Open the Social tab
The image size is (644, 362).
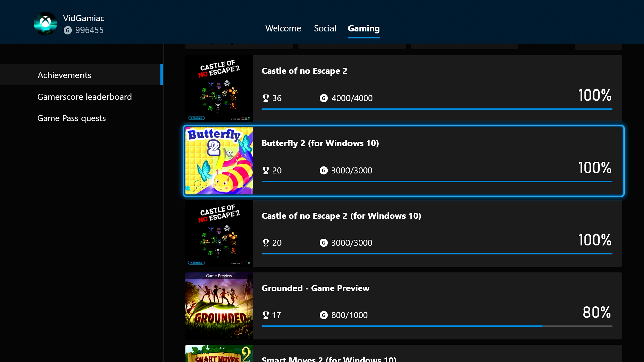[x=325, y=28]
